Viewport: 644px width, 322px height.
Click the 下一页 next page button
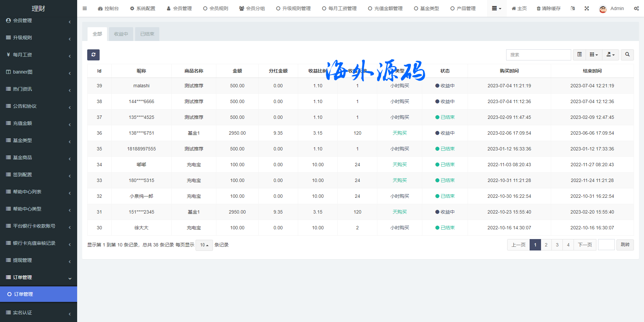(x=585, y=245)
